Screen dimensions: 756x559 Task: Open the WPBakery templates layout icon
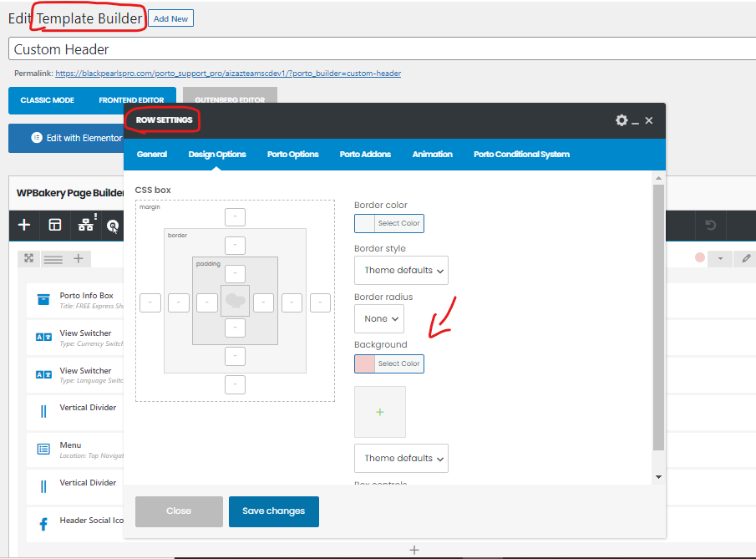[x=55, y=225]
